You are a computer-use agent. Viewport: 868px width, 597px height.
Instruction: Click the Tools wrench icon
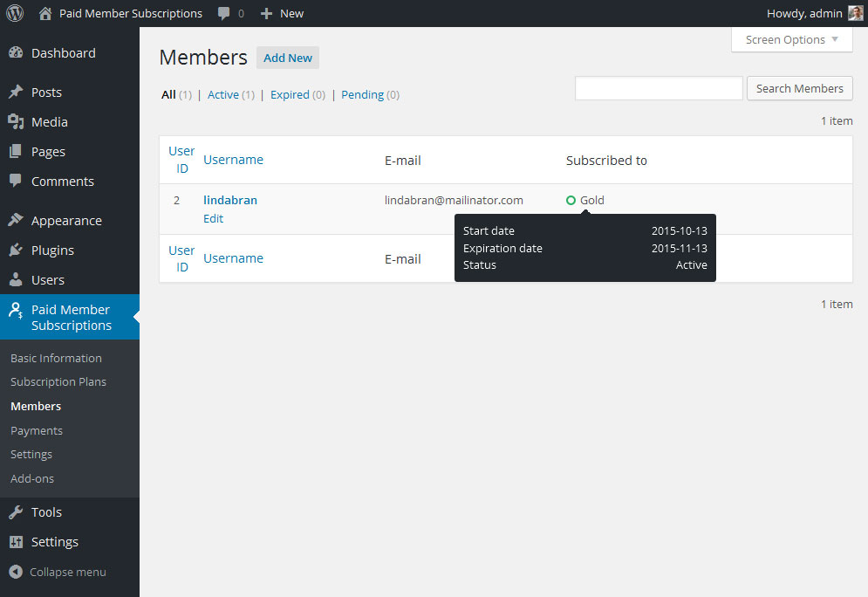(x=16, y=512)
